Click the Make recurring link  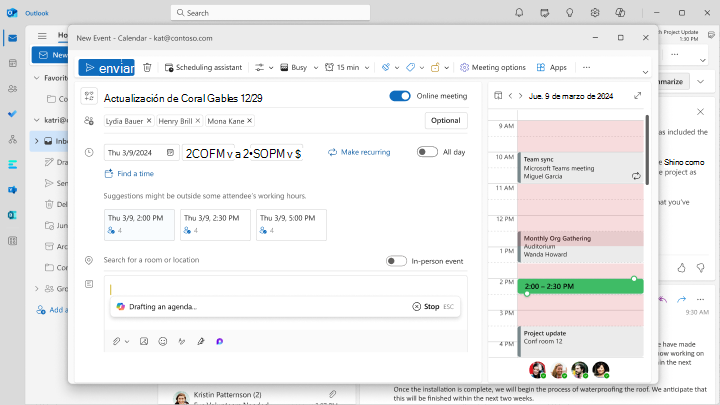pos(359,152)
